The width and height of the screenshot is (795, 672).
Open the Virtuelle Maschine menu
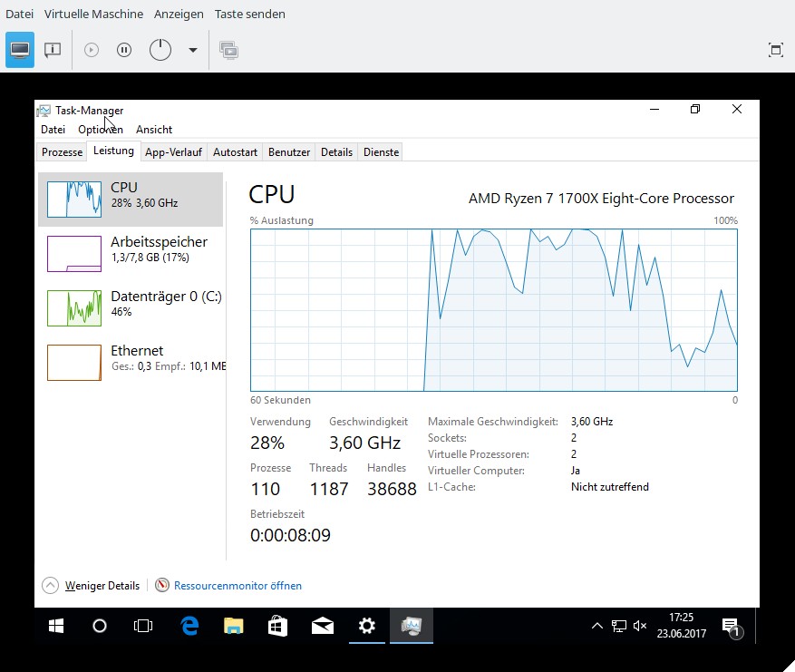coord(93,15)
